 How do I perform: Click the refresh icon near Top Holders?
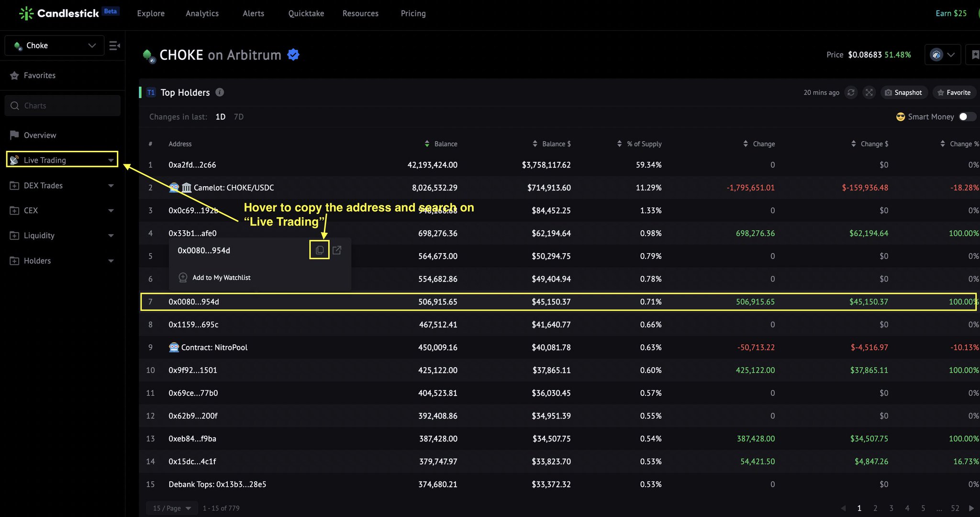pos(851,92)
